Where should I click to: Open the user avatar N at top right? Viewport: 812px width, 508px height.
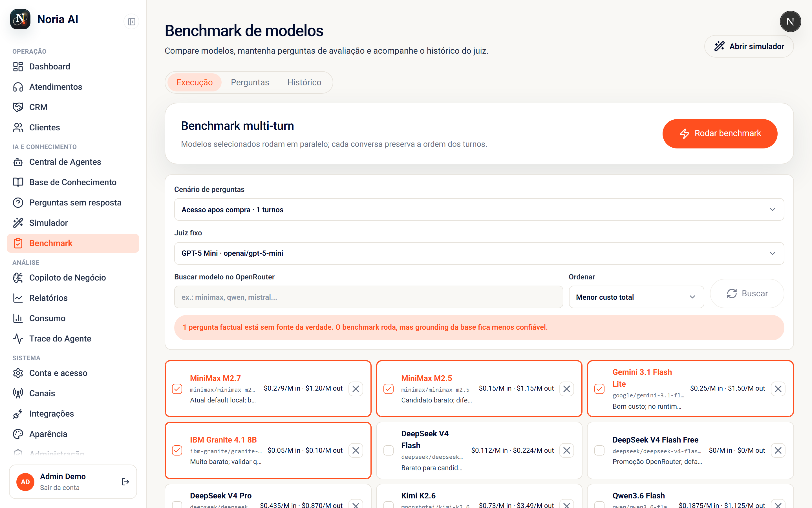790,21
